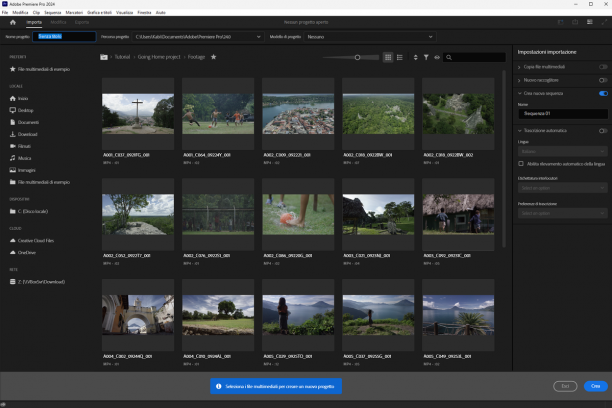612x408 pixels.
Task: Collapse Trascrizione automatica section chevron
Action: (x=519, y=130)
